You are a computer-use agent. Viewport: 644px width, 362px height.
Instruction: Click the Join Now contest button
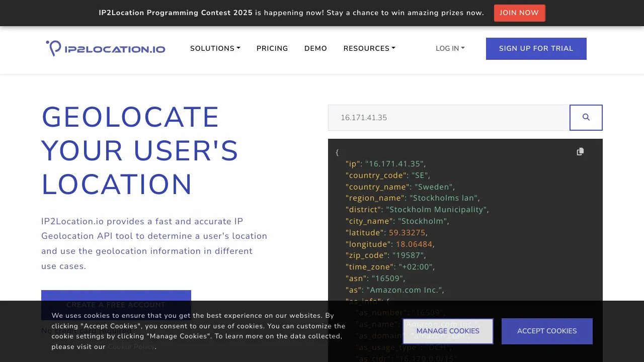519,13
